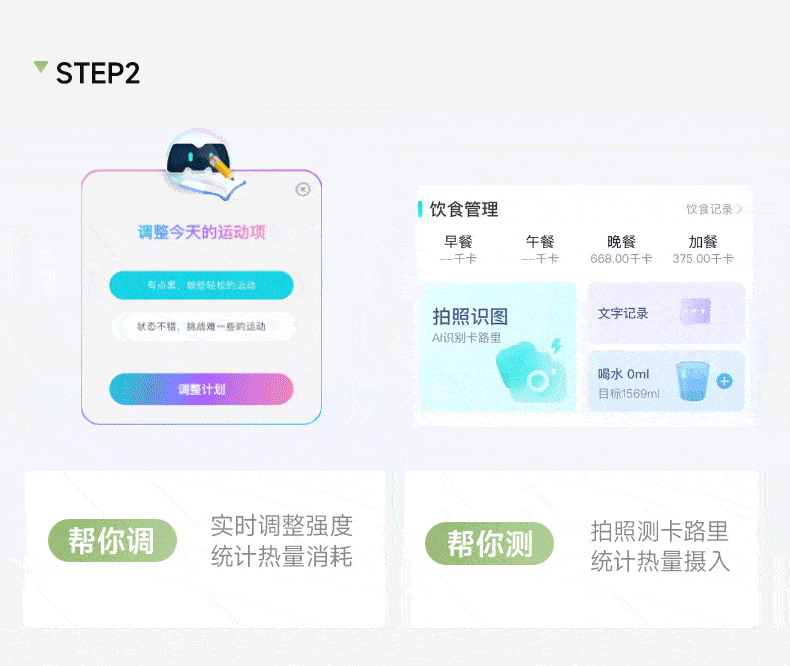Viewport: 790px width, 666px height.
Task: Open the 文字记录 card
Action: click(666, 313)
